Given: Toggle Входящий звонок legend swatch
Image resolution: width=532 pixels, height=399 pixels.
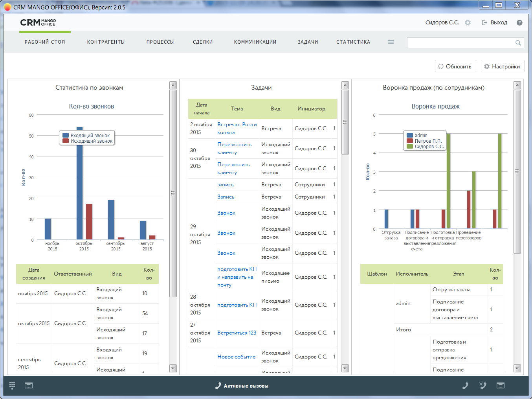Looking at the screenshot, I should 66,136.
